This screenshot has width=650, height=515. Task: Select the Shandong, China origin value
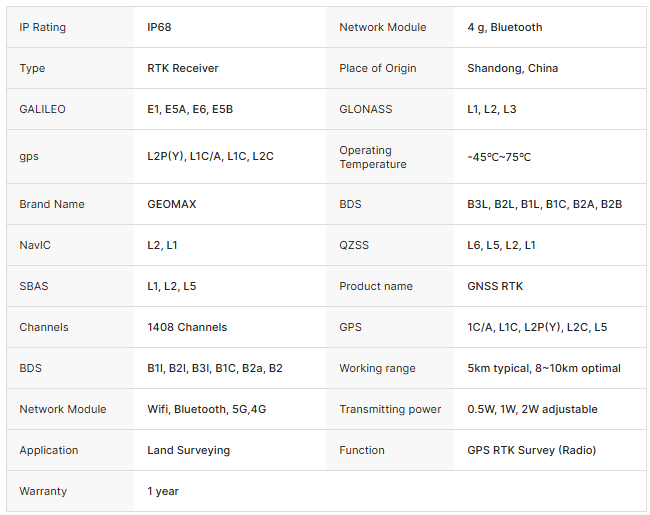(x=512, y=68)
